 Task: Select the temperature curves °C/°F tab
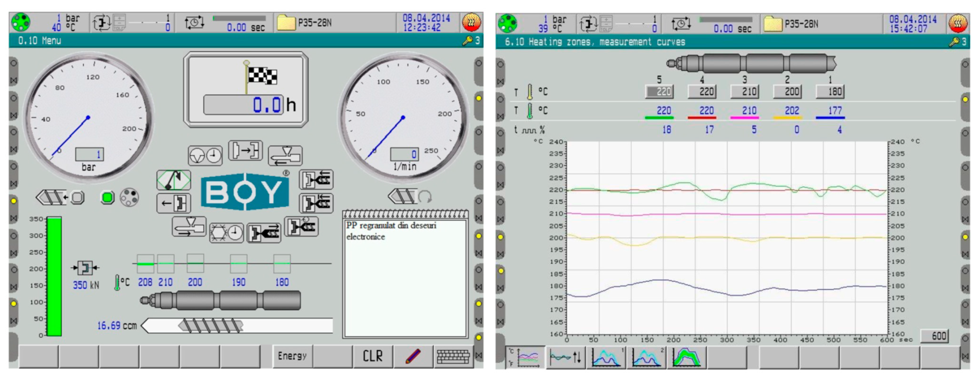tap(525, 357)
